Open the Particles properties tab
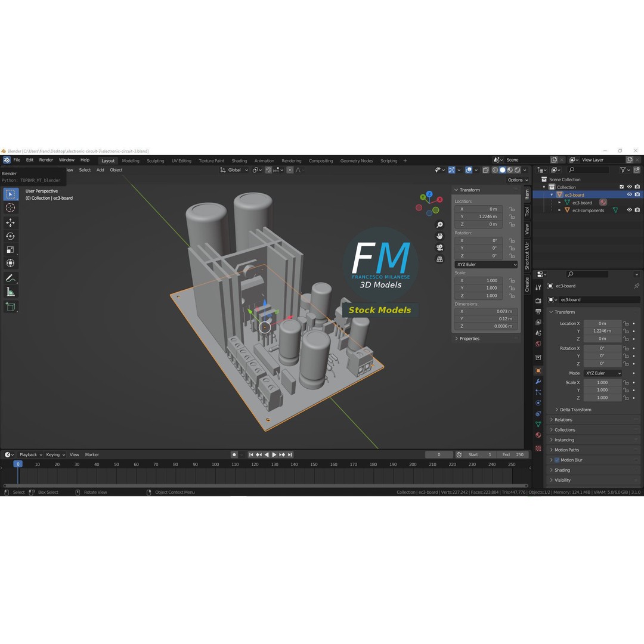 538,392
